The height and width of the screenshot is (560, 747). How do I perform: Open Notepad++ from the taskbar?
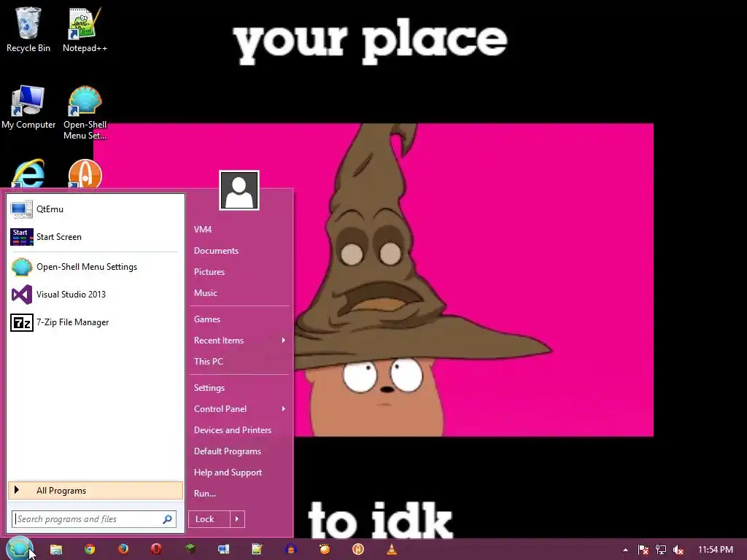(x=258, y=550)
